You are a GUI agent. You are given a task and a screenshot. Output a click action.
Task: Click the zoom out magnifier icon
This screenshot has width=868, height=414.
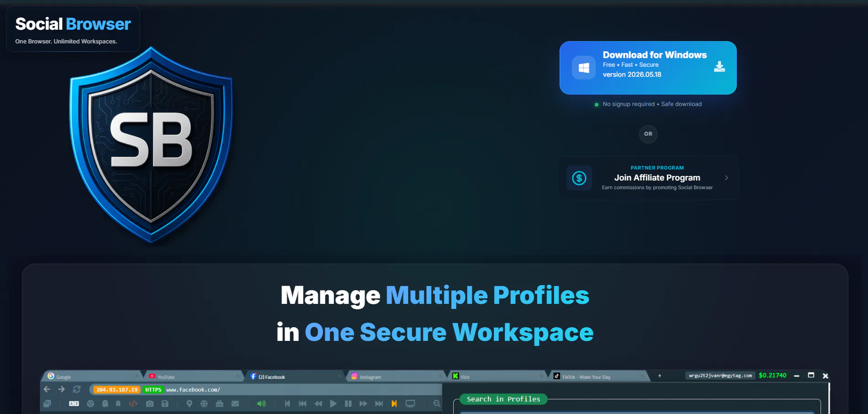tap(437, 403)
